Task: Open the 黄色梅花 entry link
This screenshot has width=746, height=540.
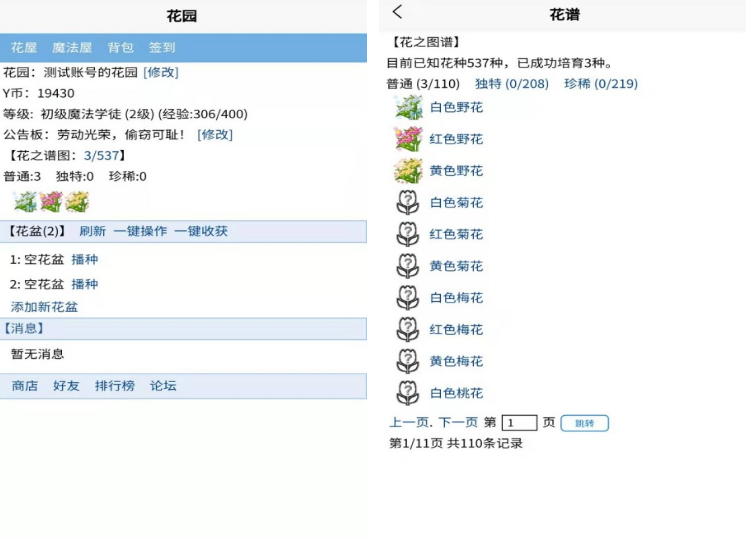Action: pos(456,361)
